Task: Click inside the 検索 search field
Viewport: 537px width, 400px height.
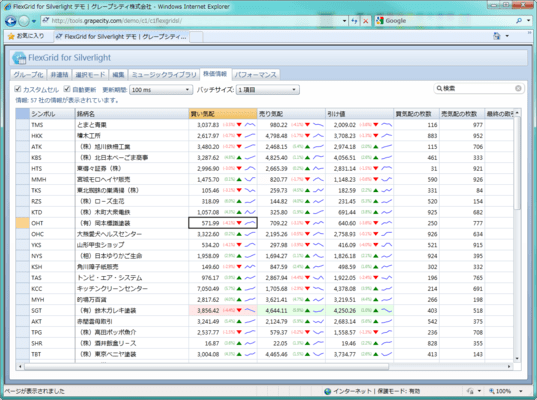Action: click(478, 88)
